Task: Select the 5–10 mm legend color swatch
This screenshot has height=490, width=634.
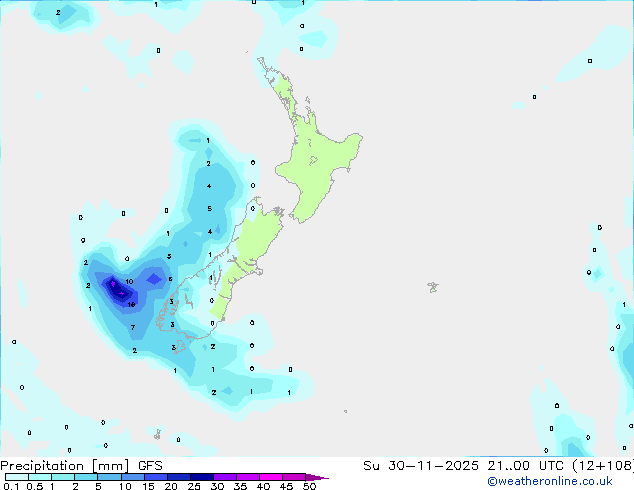Action: [110, 477]
